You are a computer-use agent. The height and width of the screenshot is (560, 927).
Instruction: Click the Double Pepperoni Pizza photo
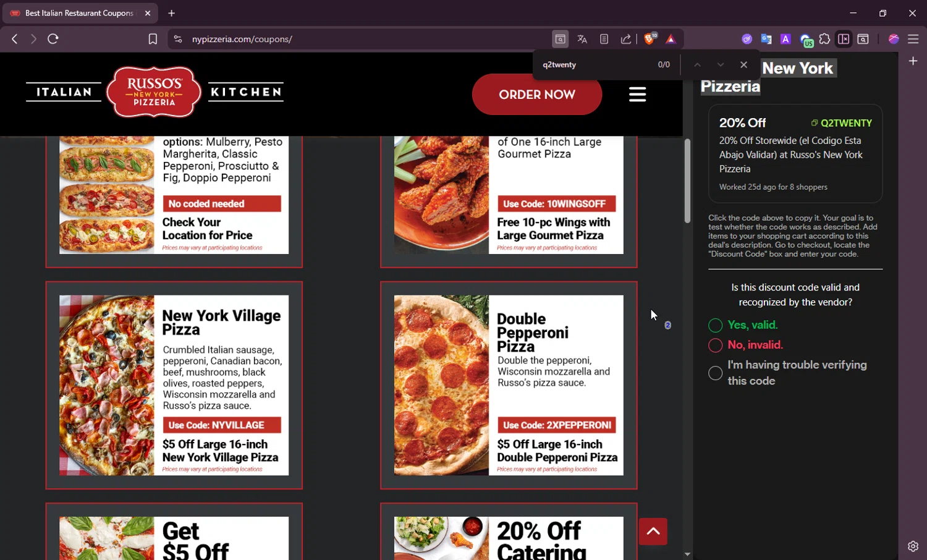[x=442, y=385]
